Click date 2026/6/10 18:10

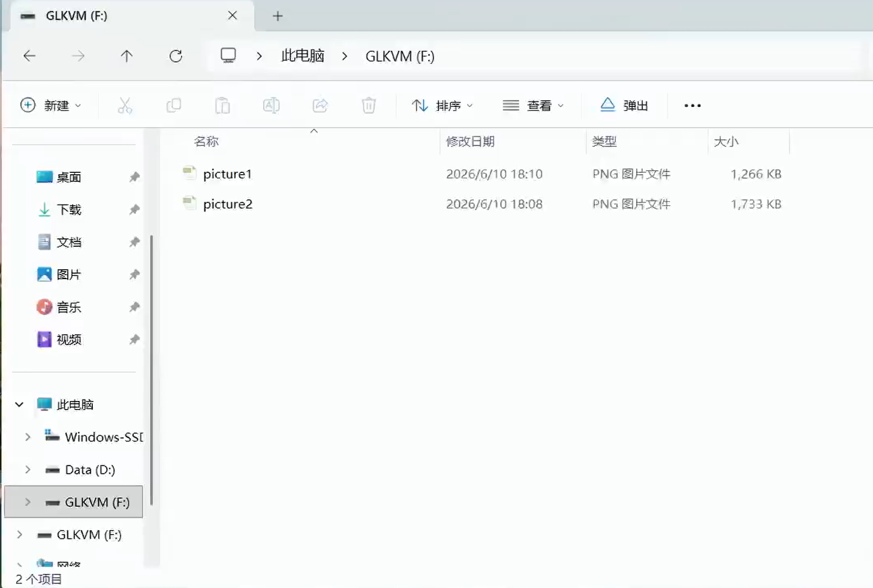[x=494, y=174]
